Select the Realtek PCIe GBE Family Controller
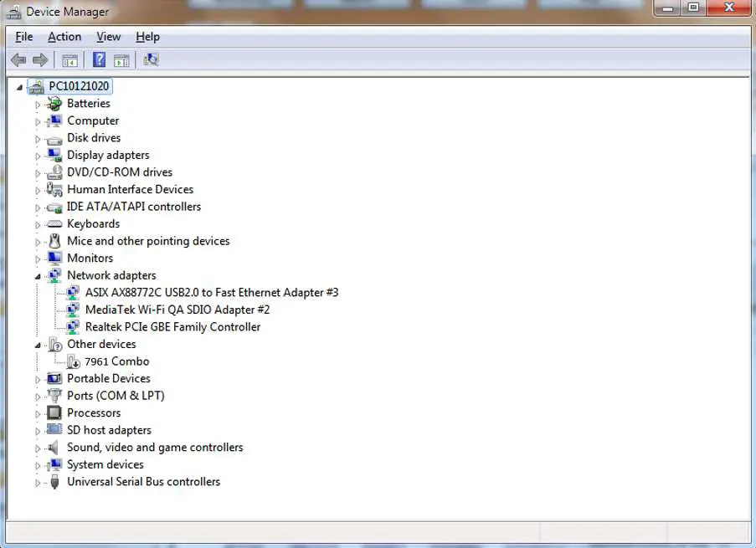The height and width of the screenshot is (548, 756). point(171,326)
